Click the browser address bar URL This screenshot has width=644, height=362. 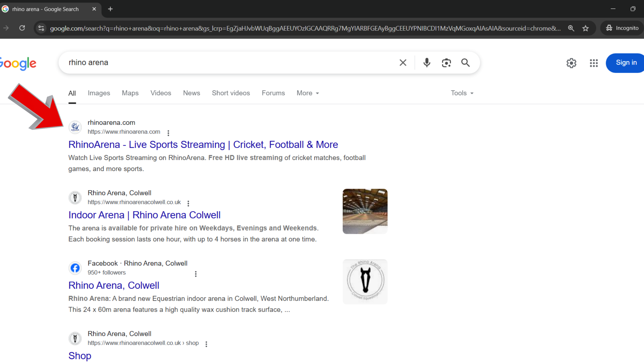[305, 28]
